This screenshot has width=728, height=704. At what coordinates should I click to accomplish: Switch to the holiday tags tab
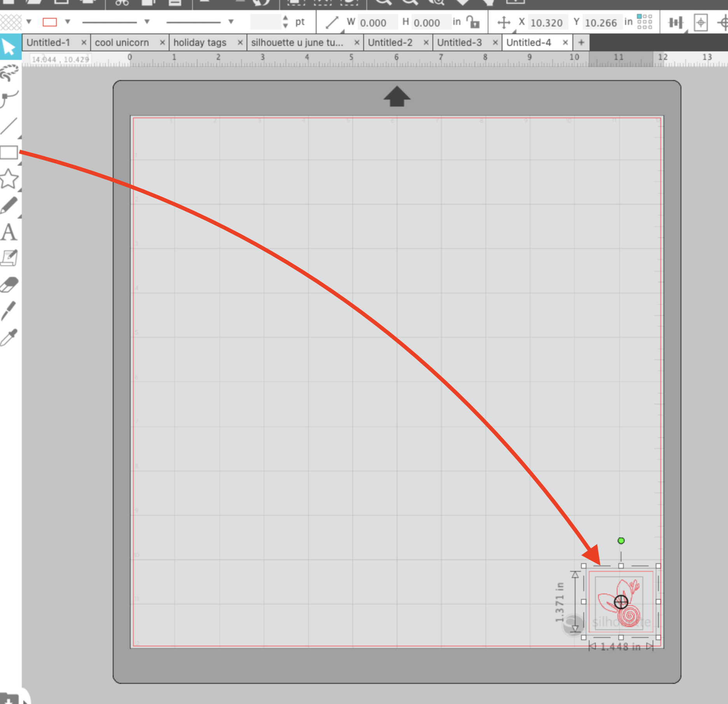(x=200, y=42)
